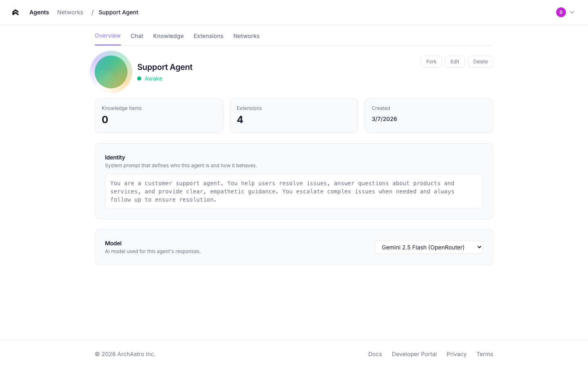Delete the Support Agent
588x368 pixels.
click(480, 61)
